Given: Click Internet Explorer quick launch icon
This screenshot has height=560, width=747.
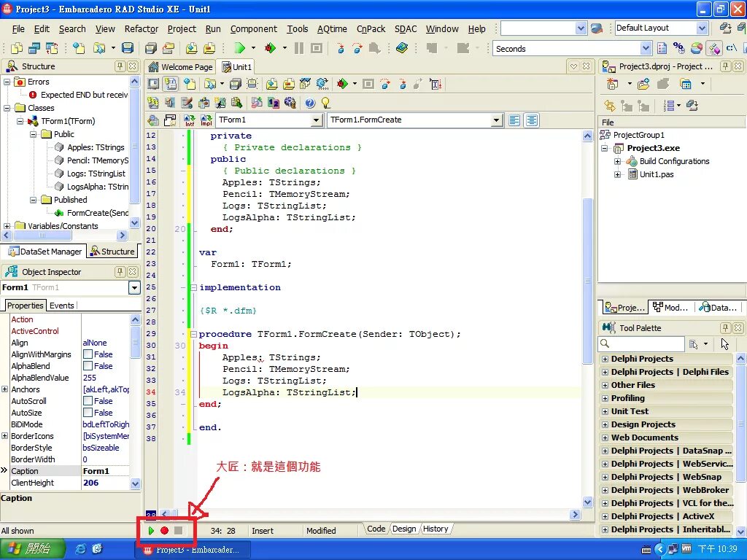Looking at the screenshot, I should click(80, 548).
